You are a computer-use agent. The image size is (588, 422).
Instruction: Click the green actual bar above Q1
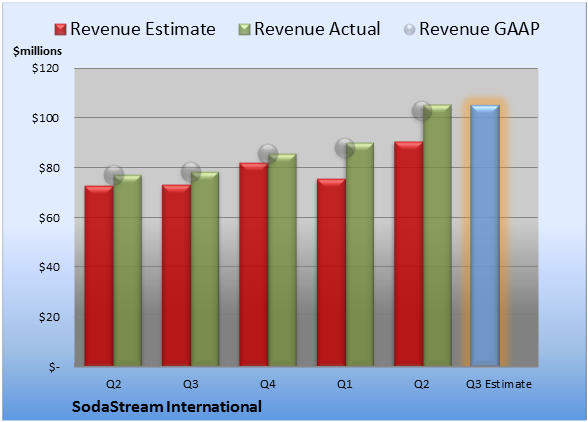[360, 254]
